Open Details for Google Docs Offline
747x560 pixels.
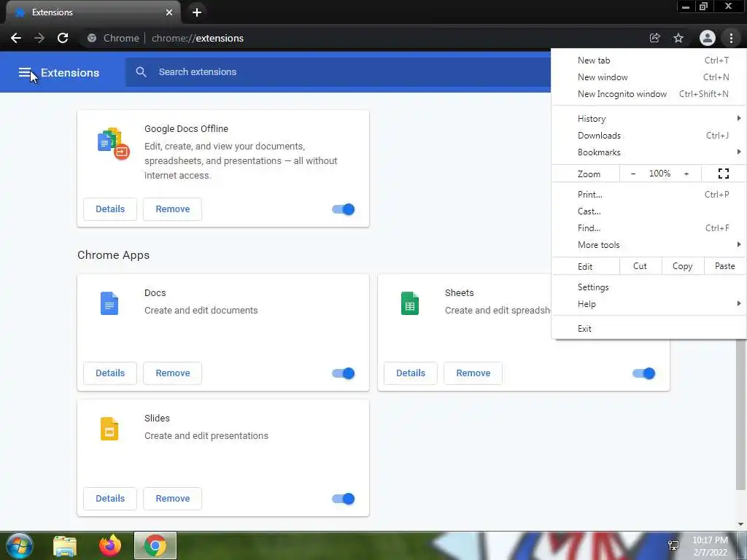tap(110, 209)
